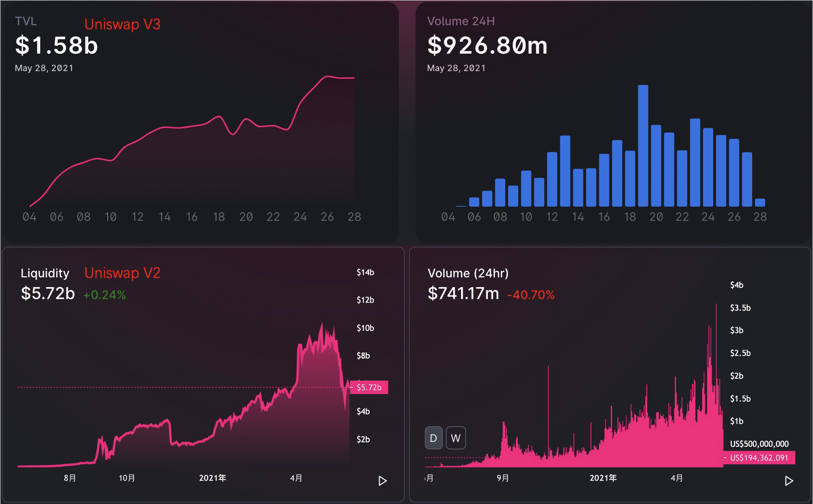Click the $926.80m volume value

coord(487,46)
